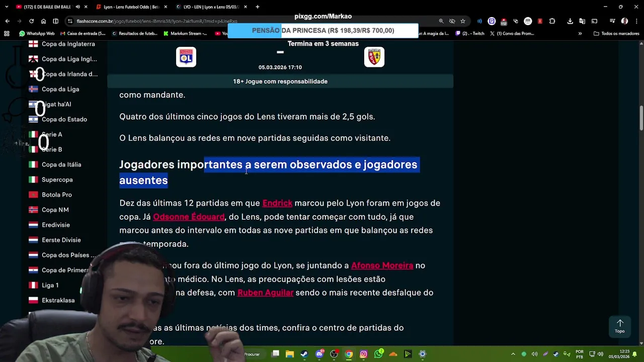Screen dimensions: 644x362
Task: Expand the bookmarks overflow chevron
Action: [580, 34]
